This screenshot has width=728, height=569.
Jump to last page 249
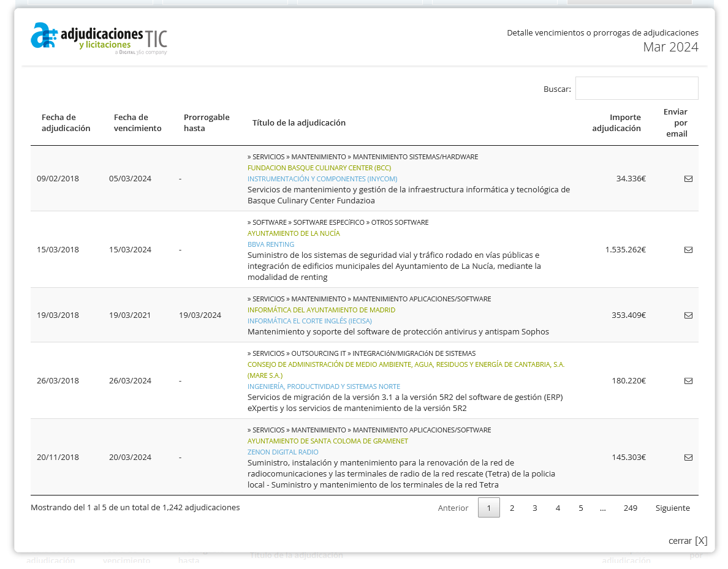[631, 508]
